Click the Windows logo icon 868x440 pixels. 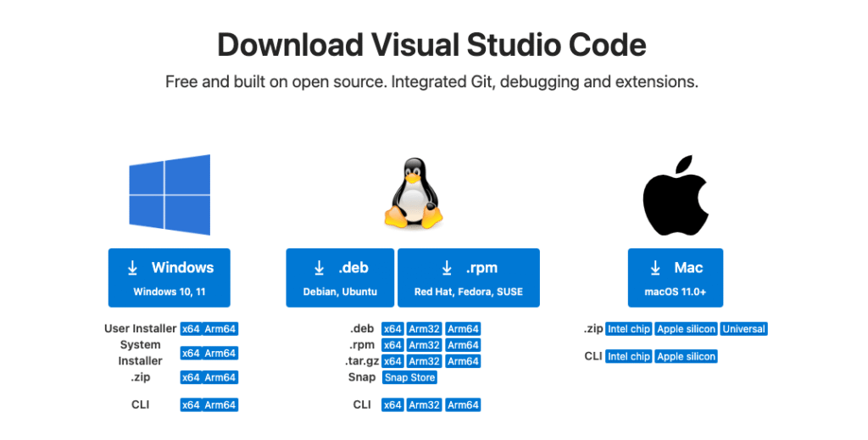pyautogui.click(x=170, y=194)
